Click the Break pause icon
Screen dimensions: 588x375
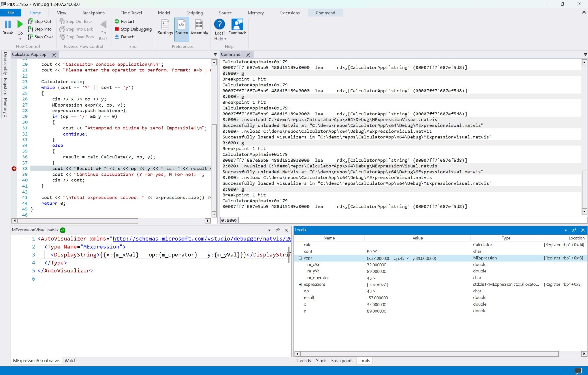click(x=8, y=24)
